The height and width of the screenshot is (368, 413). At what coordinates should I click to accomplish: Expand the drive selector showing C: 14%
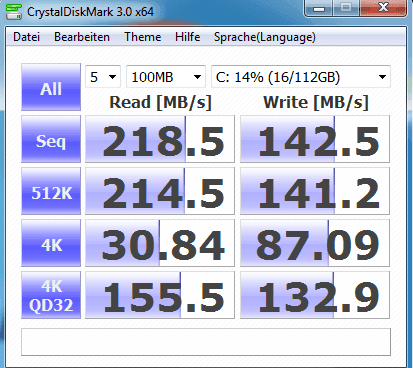(301, 77)
